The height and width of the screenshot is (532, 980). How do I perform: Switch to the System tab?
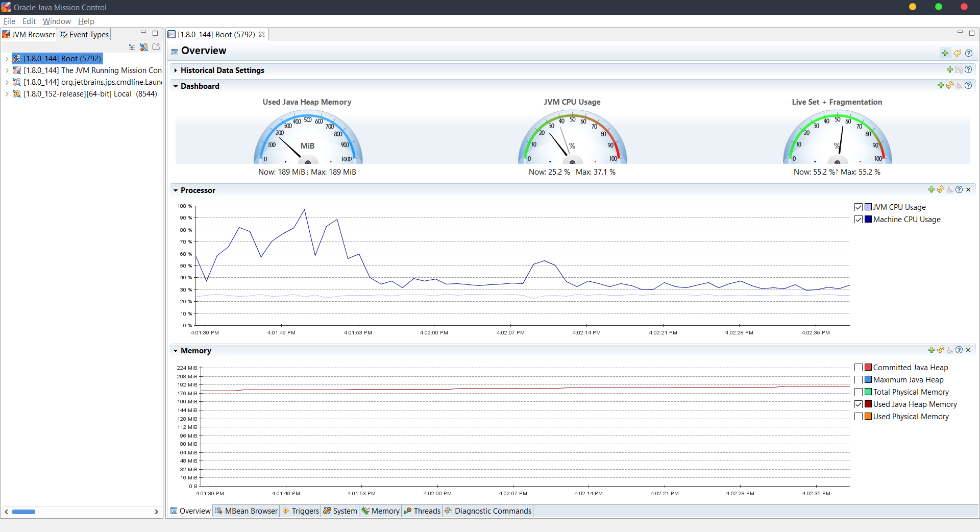340,511
